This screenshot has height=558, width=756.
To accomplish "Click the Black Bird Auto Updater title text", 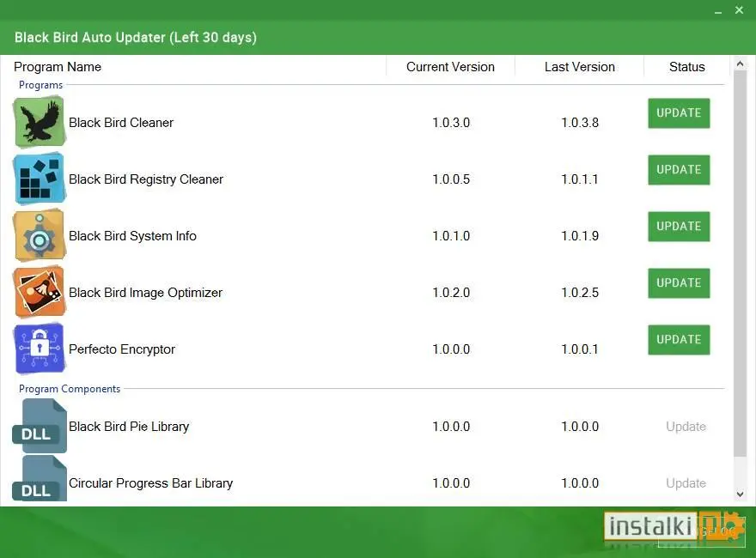I will tap(136, 37).
